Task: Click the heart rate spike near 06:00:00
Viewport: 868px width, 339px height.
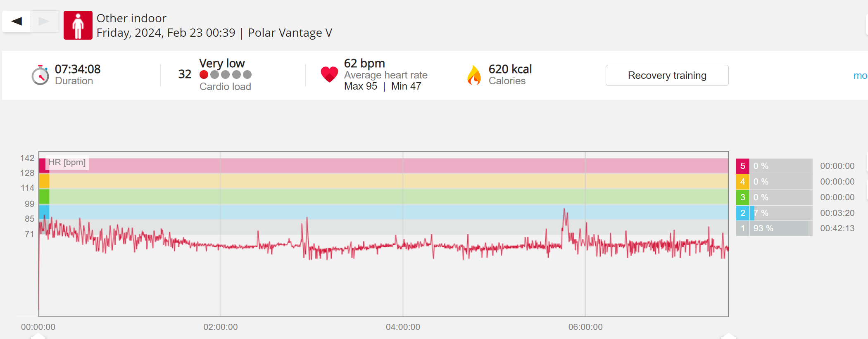Action: point(564,211)
